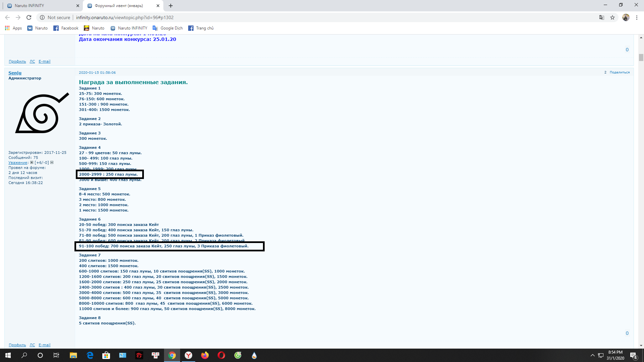Open the Naruto bookmark with character icon
Image resolution: width=644 pixels, height=362 pixels.
pos(94,28)
